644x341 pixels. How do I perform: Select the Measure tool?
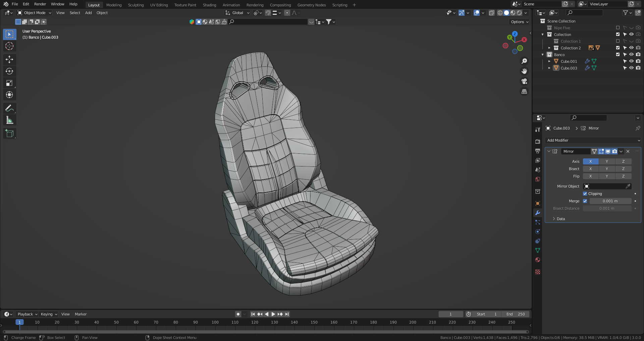9,120
